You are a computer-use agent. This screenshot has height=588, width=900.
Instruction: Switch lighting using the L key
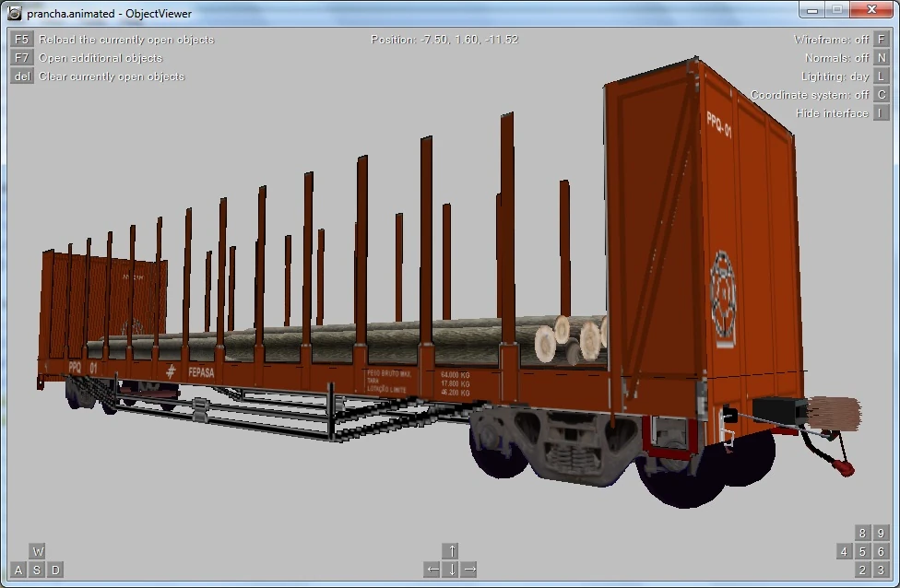pyautogui.click(x=881, y=76)
